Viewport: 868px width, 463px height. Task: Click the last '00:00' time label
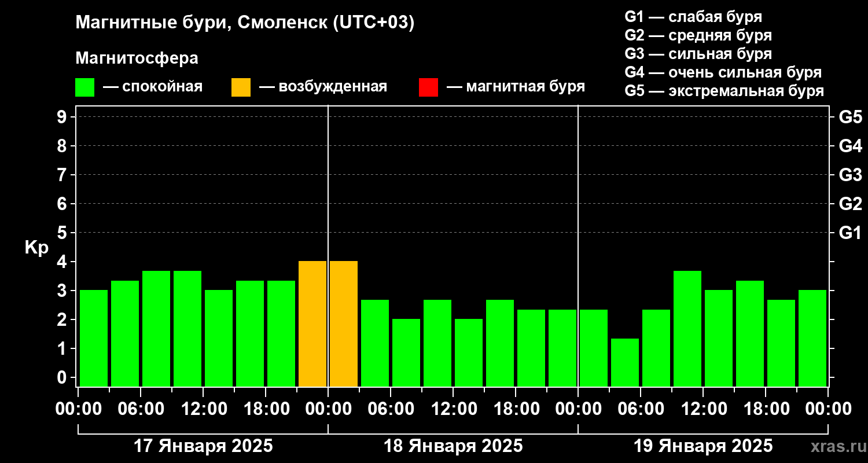828,409
